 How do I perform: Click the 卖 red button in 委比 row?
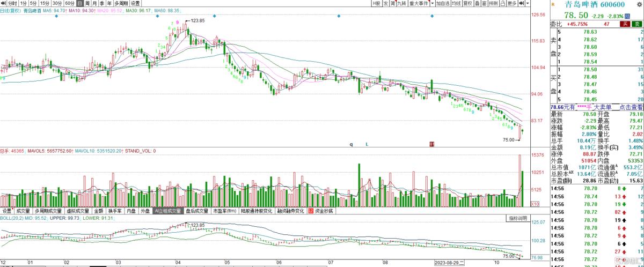tap(625, 24)
